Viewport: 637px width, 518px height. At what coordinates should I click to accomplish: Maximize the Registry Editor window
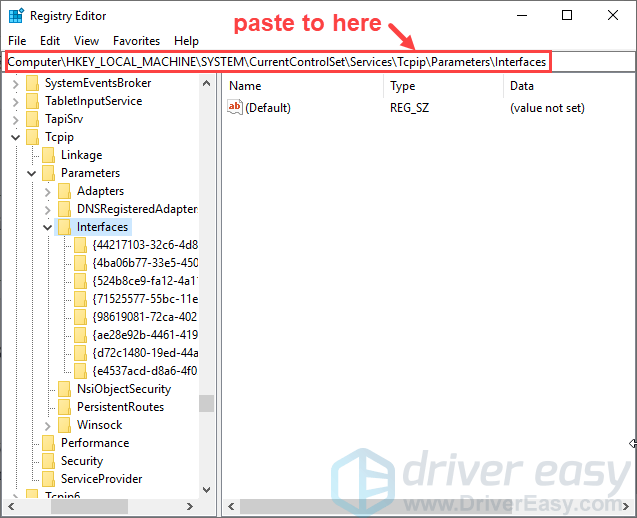click(x=567, y=15)
